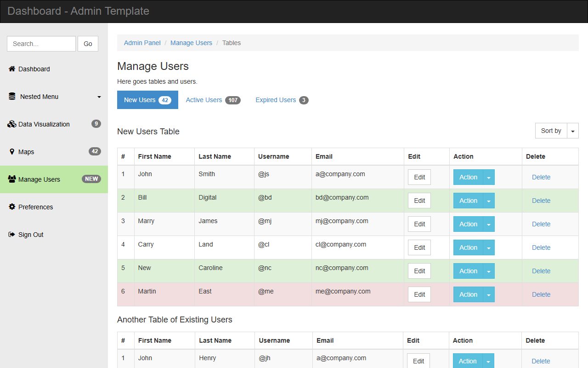Open Data Visualization in the sidebar
Screen dimensions: 588x368
point(54,124)
